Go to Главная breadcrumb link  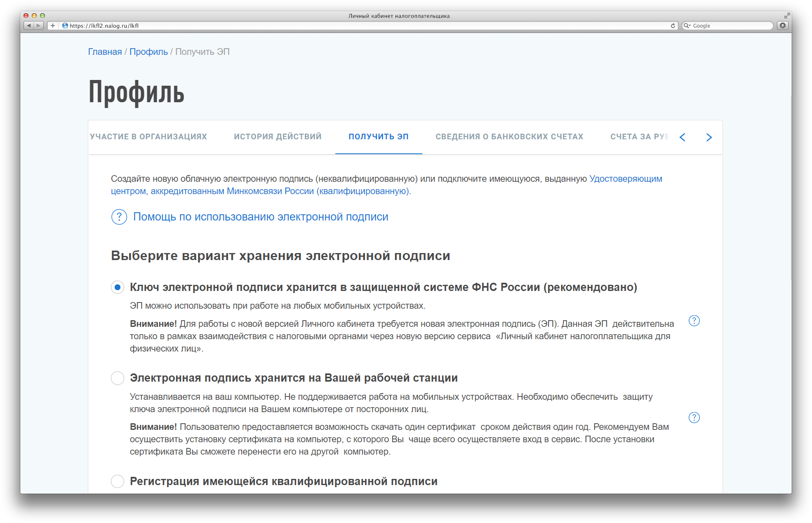[x=105, y=52]
